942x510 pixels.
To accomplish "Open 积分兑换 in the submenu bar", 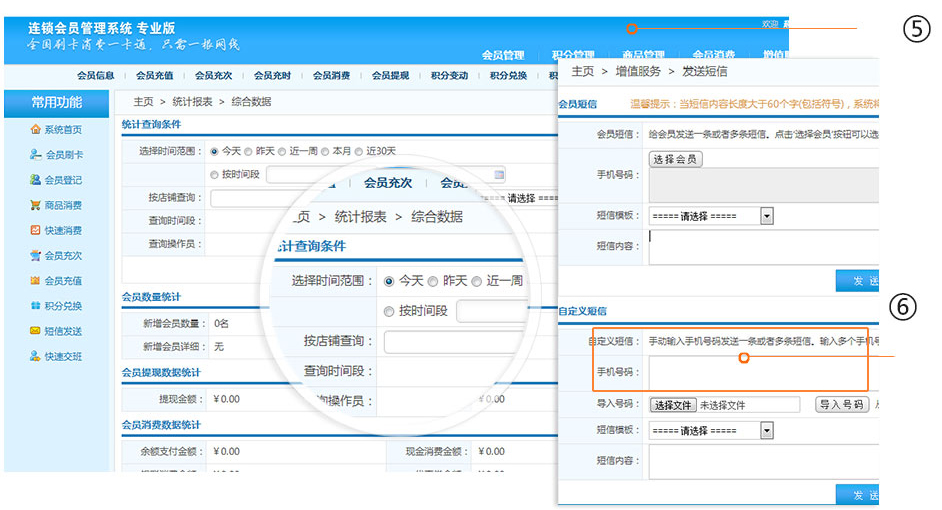I will [x=508, y=76].
